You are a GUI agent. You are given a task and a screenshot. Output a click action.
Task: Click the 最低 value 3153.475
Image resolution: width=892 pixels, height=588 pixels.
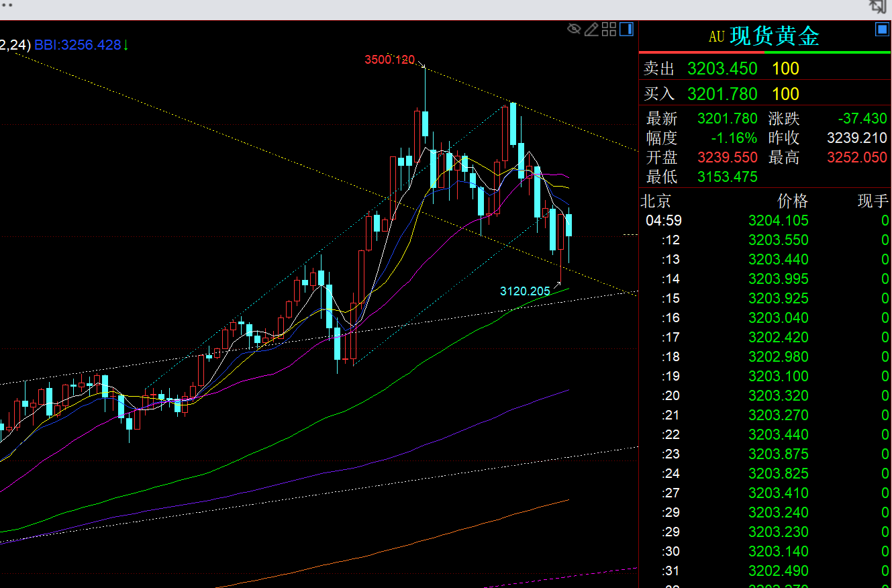tap(728, 177)
